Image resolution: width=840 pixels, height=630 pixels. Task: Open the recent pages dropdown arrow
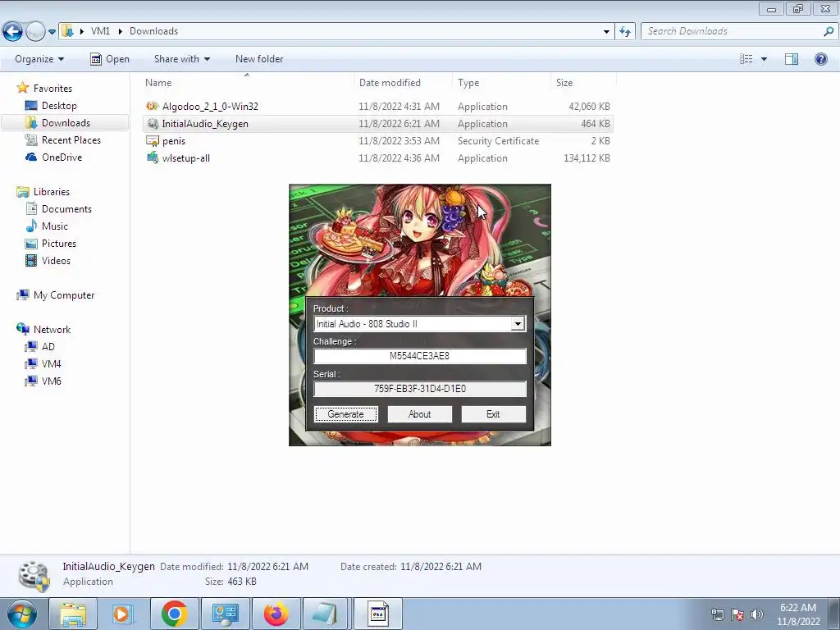(52, 32)
